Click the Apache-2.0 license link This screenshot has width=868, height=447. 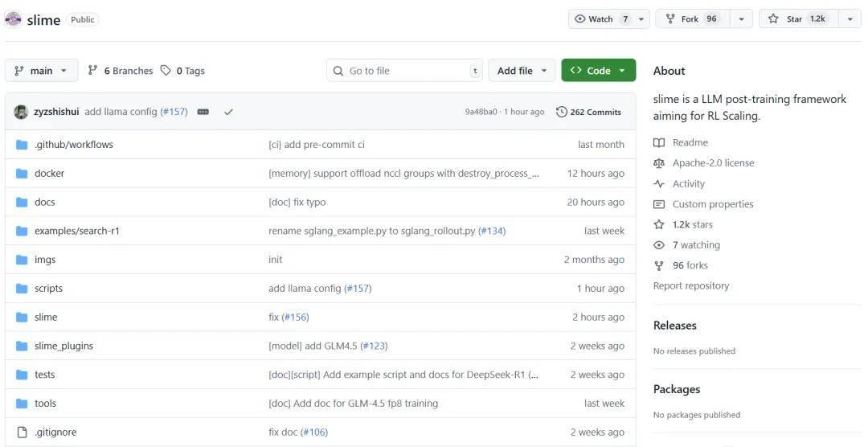tap(713, 163)
